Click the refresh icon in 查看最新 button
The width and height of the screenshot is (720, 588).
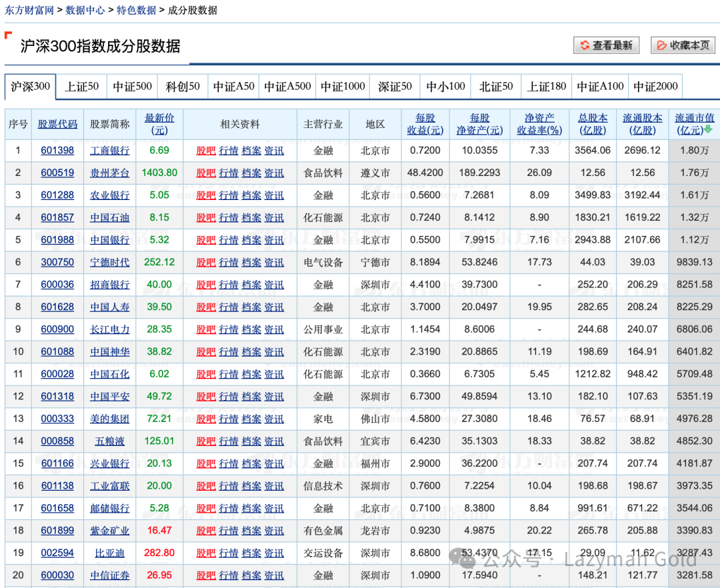pos(585,45)
